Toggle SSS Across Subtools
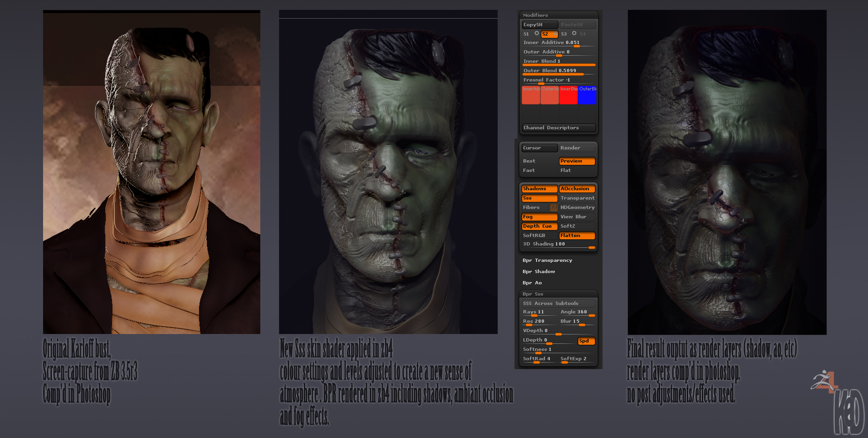Image resolution: width=868 pixels, height=438 pixels. 559,304
